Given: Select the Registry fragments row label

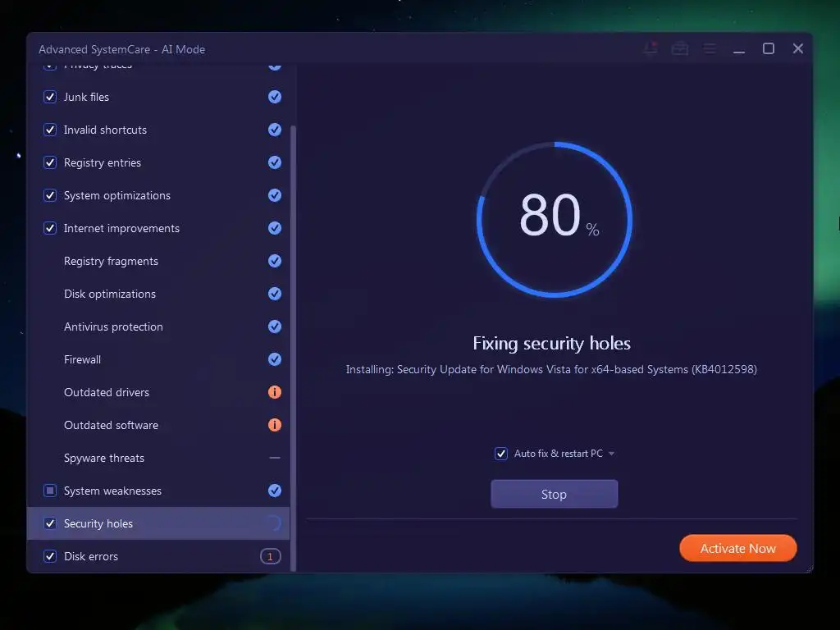Looking at the screenshot, I should point(111,261).
